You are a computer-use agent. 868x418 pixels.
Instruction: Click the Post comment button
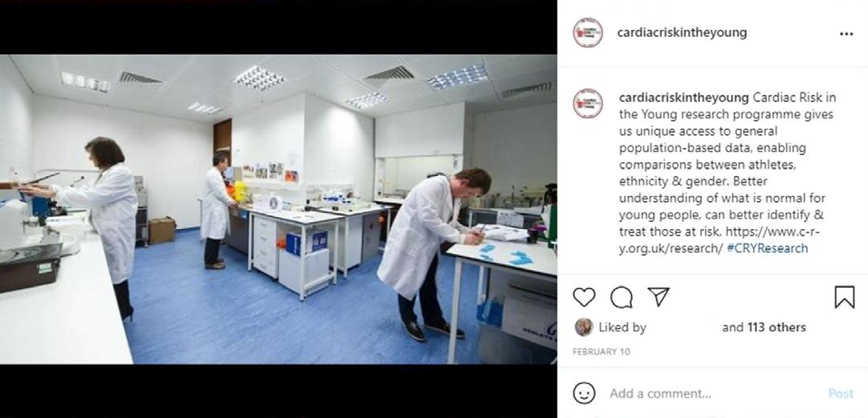(841, 394)
